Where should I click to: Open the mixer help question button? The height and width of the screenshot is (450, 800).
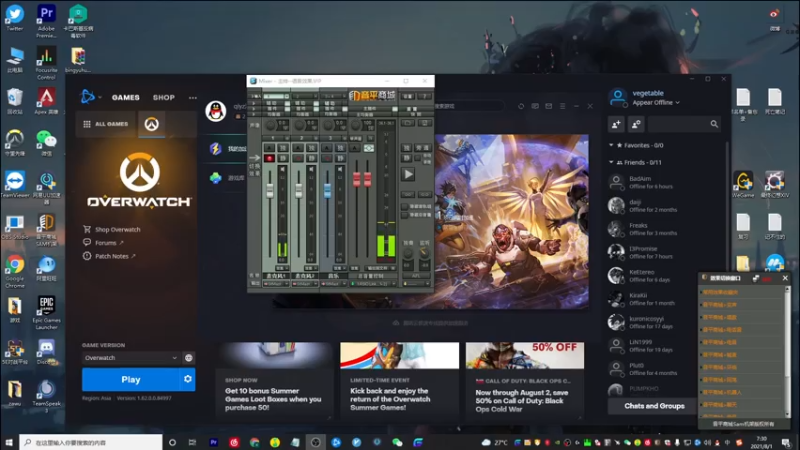click(424, 96)
